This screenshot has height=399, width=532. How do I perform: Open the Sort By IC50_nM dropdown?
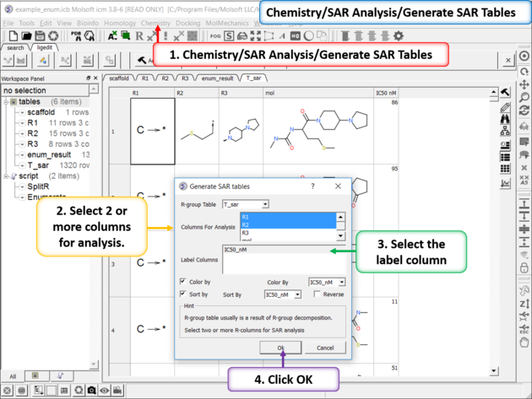pyautogui.click(x=282, y=294)
